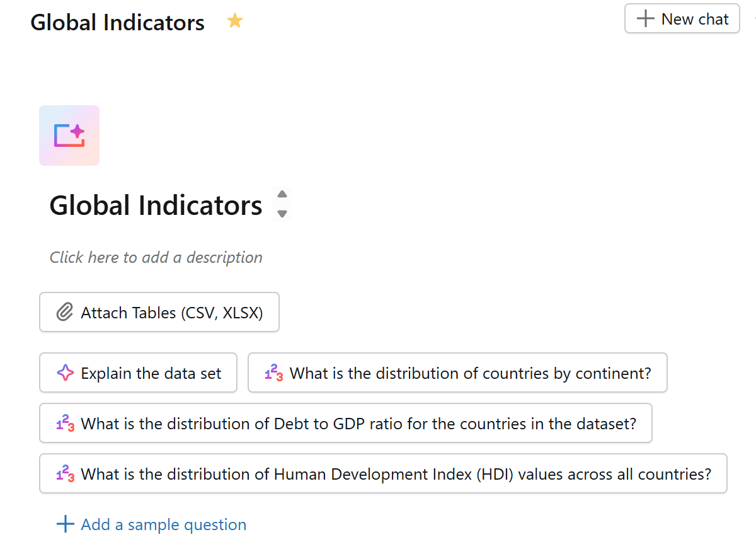Click the 123 icon on the Debt to GDP question
Screen dimensions: 756x549
coord(66,424)
